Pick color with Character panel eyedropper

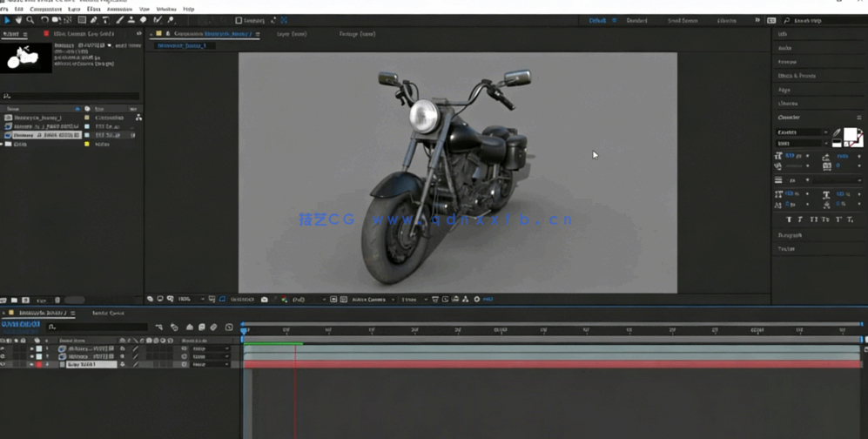coord(837,133)
